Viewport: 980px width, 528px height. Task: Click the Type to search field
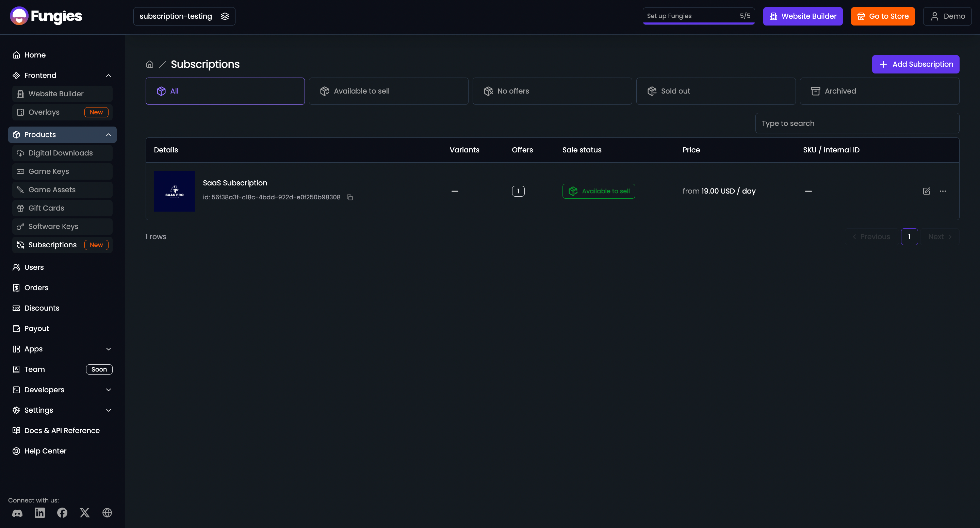click(x=857, y=123)
